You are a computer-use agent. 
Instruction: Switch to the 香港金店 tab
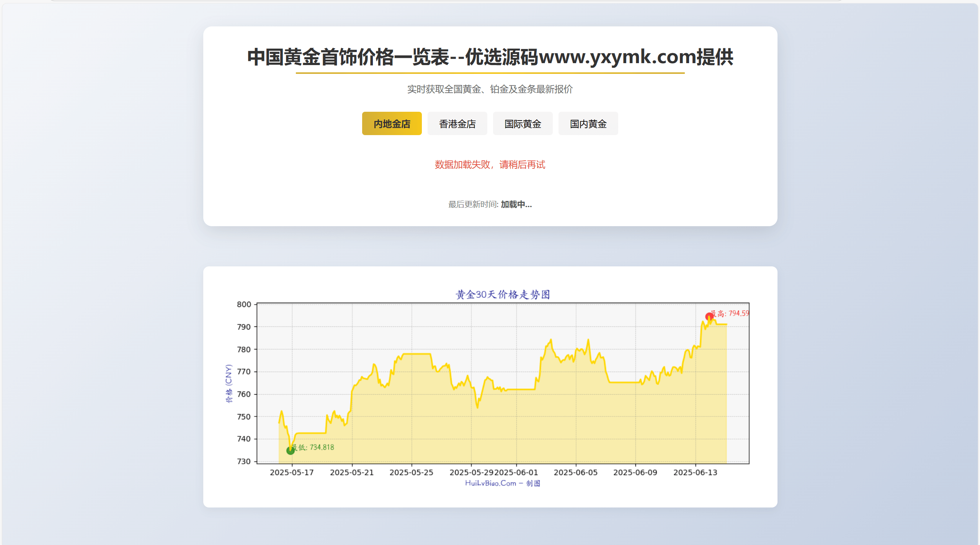pyautogui.click(x=457, y=124)
